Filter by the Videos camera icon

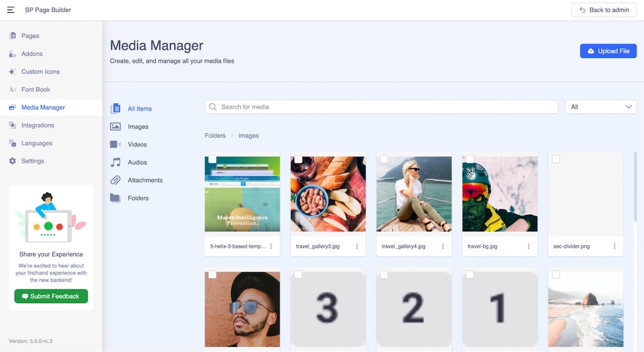tap(115, 145)
